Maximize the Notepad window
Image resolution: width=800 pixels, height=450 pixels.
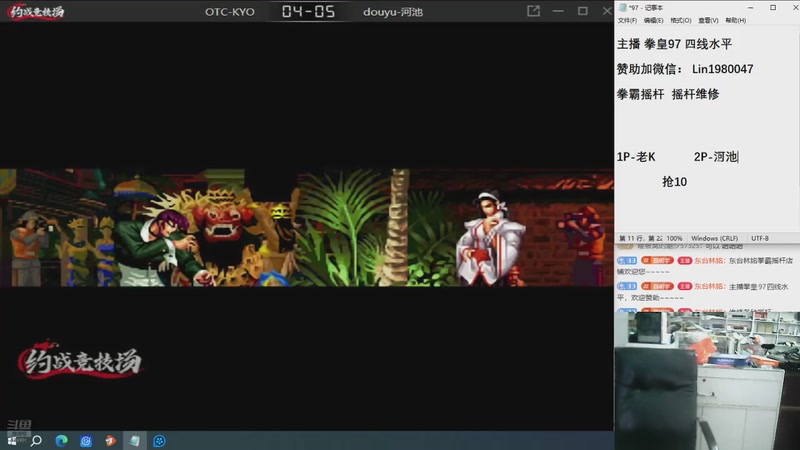(773, 8)
